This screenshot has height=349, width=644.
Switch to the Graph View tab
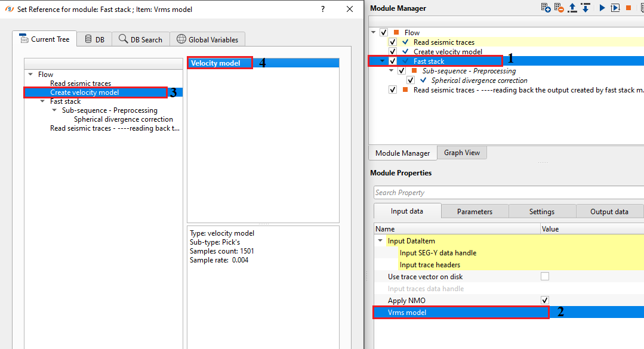461,153
